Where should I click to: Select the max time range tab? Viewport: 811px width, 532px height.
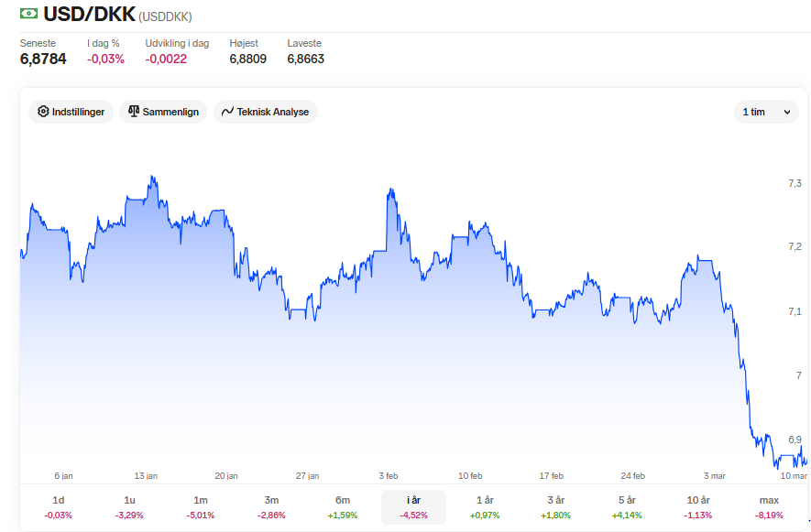(x=769, y=507)
